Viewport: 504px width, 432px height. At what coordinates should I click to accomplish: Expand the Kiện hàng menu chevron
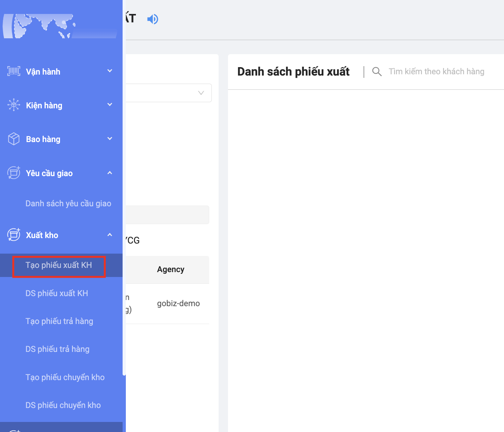pyautogui.click(x=110, y=105)
